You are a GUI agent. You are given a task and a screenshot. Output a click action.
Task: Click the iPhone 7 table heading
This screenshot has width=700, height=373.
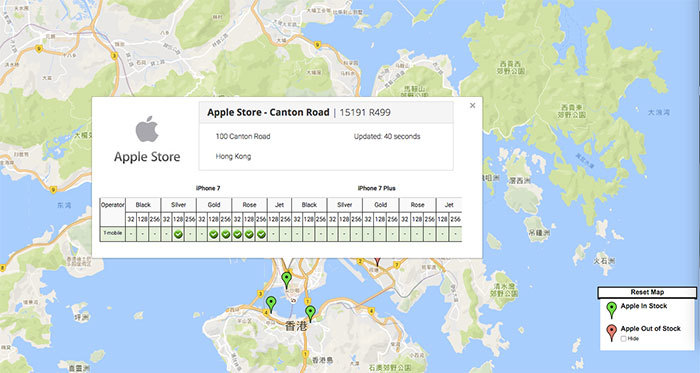(208, 188)
